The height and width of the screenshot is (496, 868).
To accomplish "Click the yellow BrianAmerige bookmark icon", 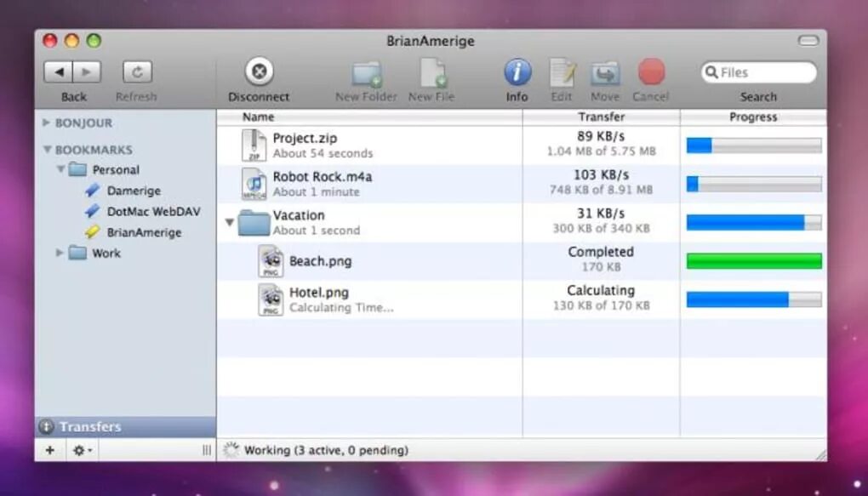I will (93, 232).
